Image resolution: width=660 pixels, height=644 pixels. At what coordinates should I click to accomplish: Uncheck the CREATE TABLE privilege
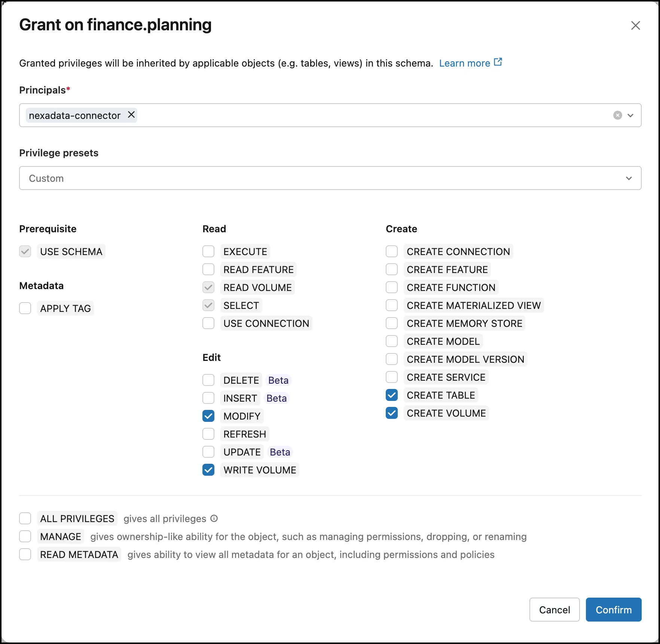pos(392,395)
